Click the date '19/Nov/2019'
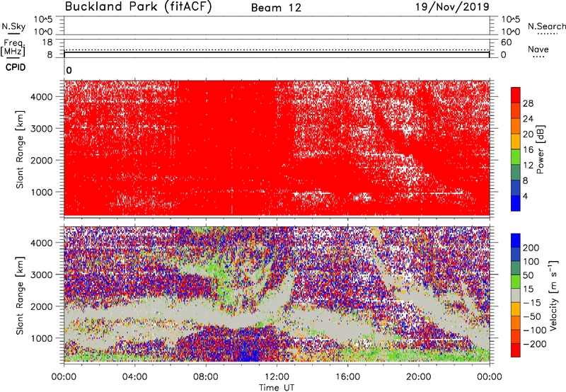The image size is (566, 392). pyautogui.click(x=452, y=6)
